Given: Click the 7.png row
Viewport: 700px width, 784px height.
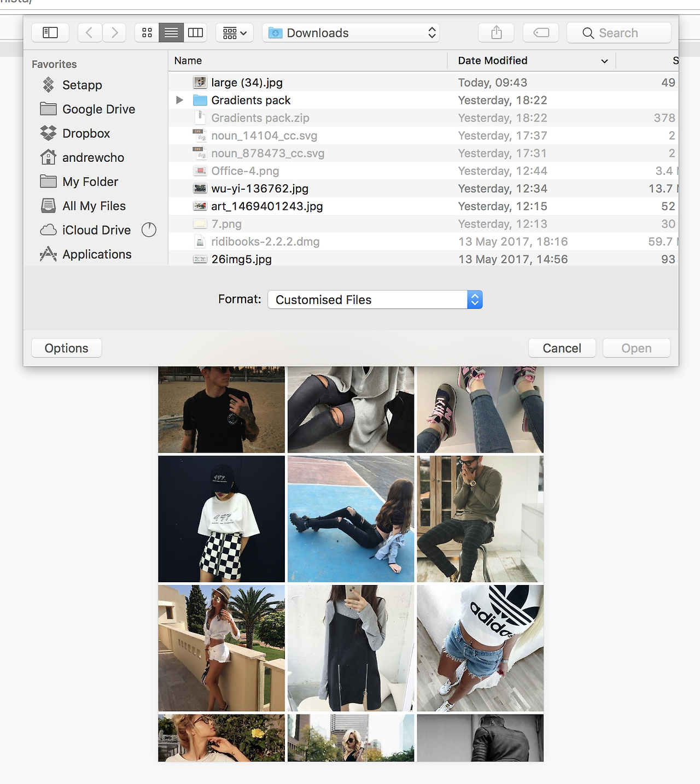Looking at the screenshot, I should 423,224.
